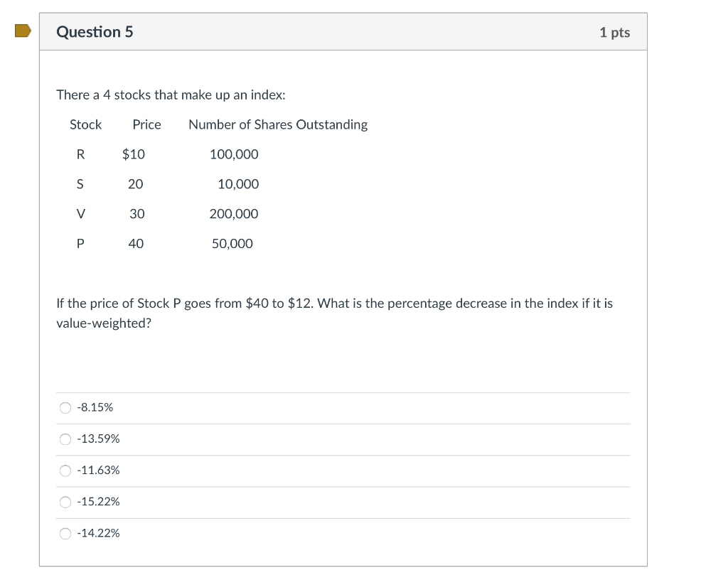Select the -8.15% answer option
Image resolution: width=728 pixels, height=580 pixels.
coord(65,407)
